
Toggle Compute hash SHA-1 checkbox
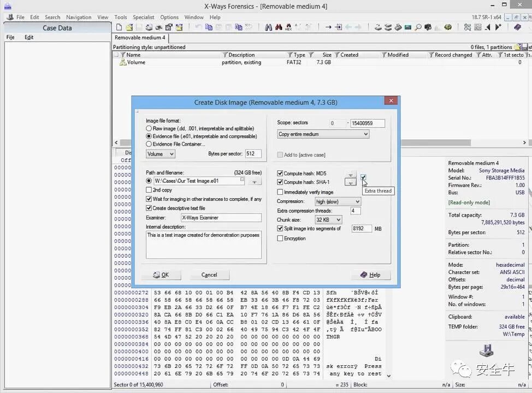coord(280,182)
